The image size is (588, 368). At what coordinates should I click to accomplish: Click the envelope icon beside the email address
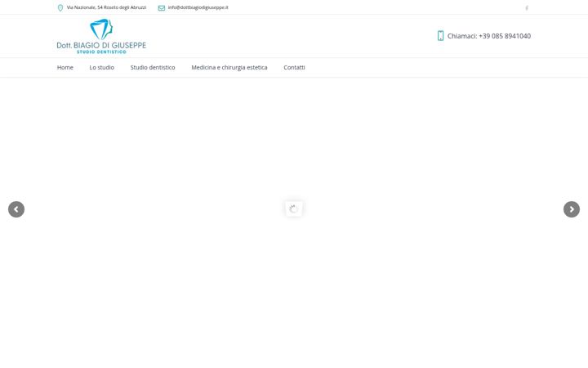pos(161,8)
